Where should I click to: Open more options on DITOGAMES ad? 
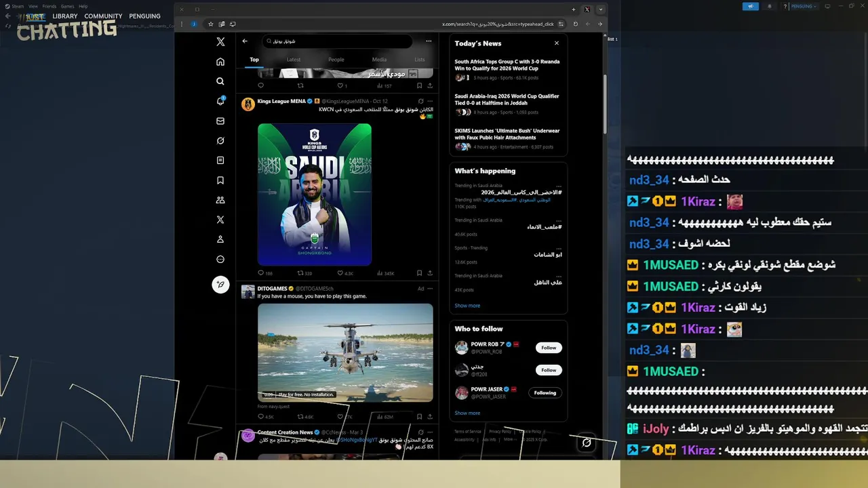429,289
